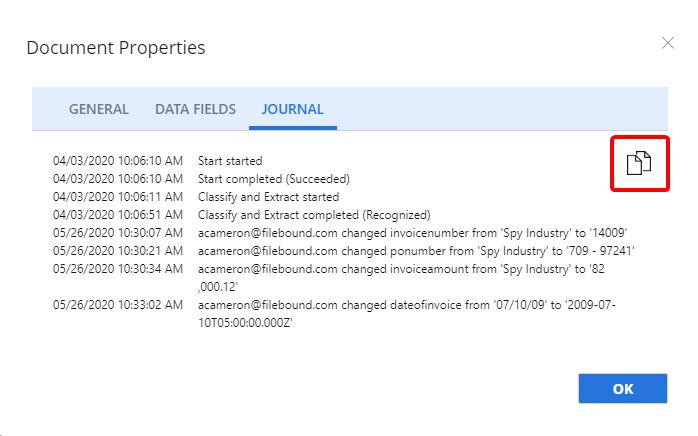Click the ponumber changed journal entry
The height and width of the screenshot is (436, 698).
click(x=416, y=250)
